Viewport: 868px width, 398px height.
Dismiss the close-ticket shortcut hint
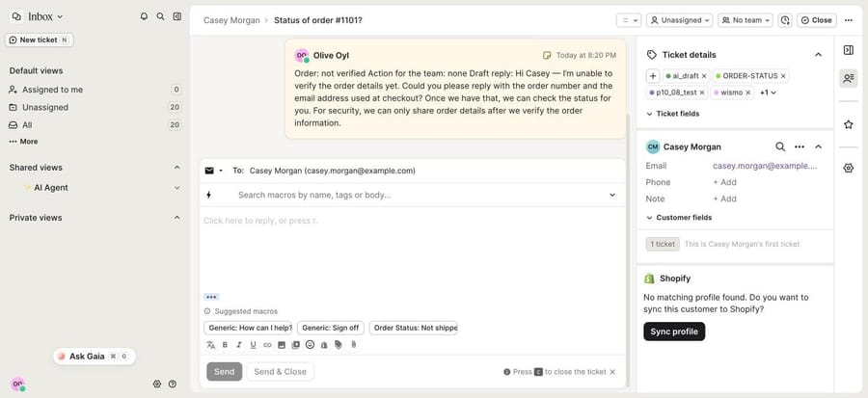pos(612,372)
